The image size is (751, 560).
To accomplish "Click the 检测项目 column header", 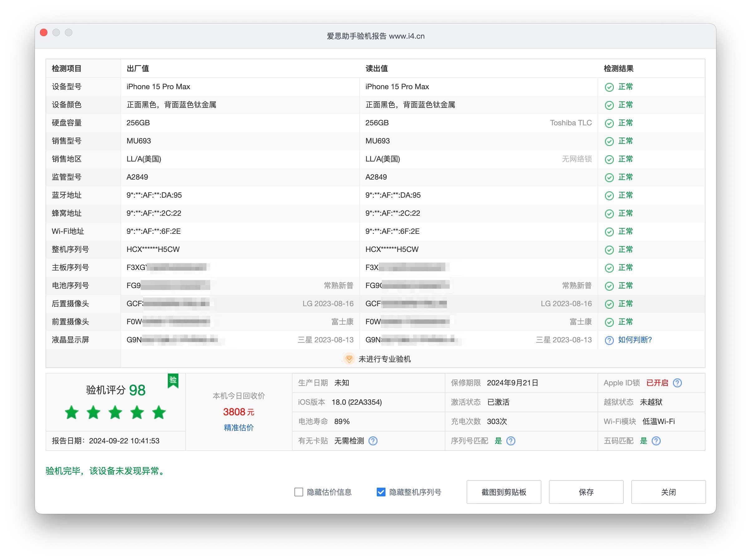I will [x=66, y=69].
